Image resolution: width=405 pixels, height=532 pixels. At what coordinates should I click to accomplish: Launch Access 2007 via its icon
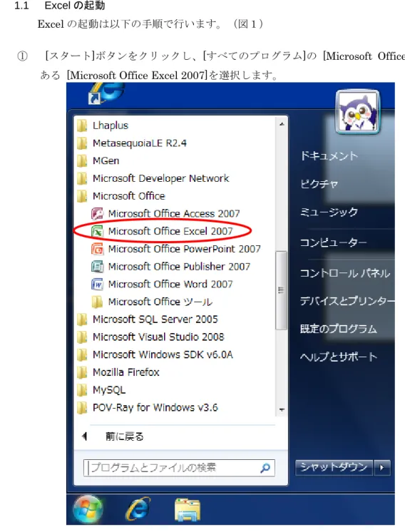(x=98, y=214)
